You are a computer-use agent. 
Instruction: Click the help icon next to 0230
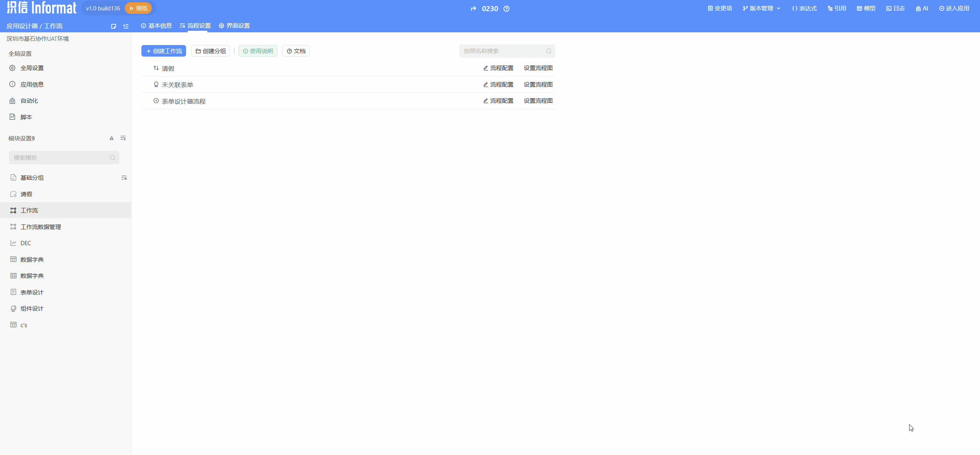pos(507,9)
